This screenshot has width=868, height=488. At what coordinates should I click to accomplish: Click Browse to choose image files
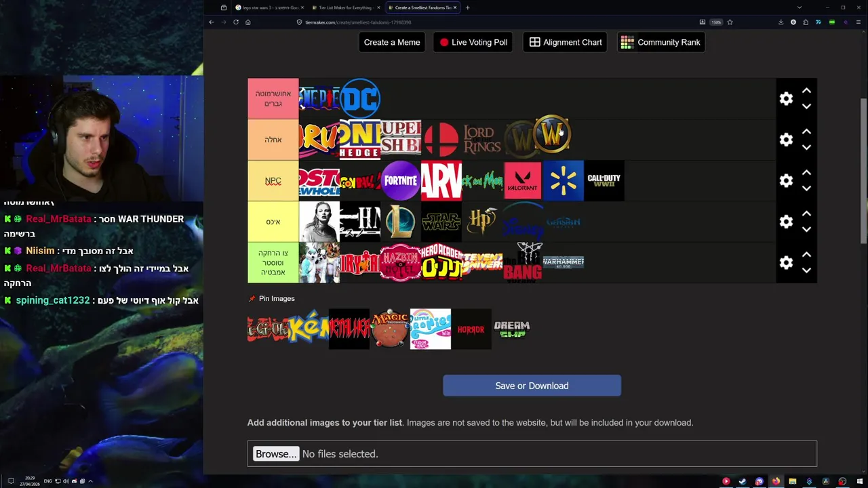[x=275, y=454]
